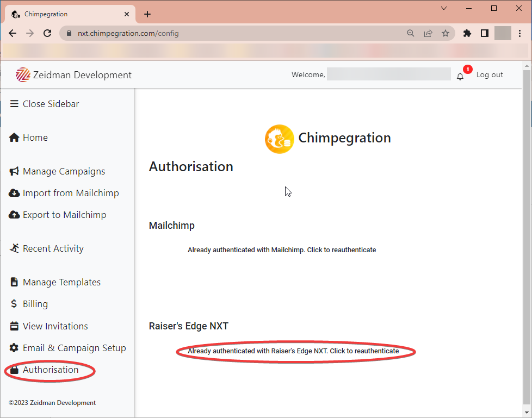The height and width of the screenshot is (418, 532).
Task: Expand the tab search chevron
Action: [x=444, y=9]
